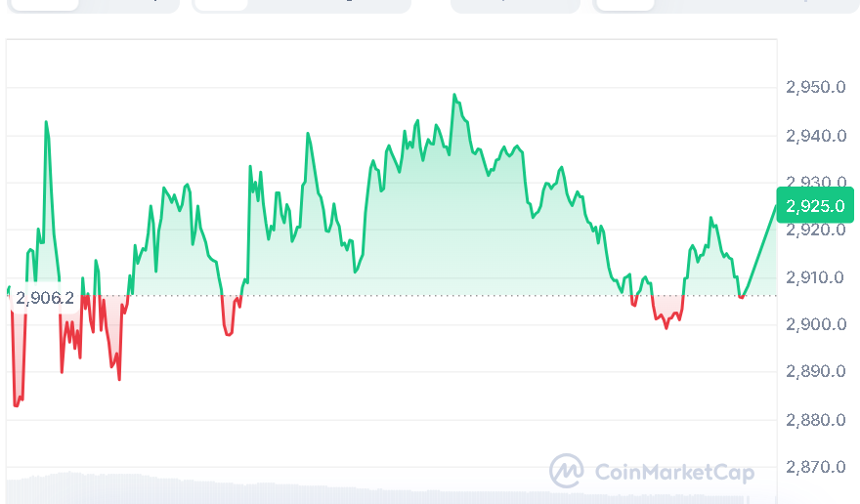This screenshot has height=504, width=860.
Task: Select the 2,906.2 opening price label
Action: click(x=44, y=297)
